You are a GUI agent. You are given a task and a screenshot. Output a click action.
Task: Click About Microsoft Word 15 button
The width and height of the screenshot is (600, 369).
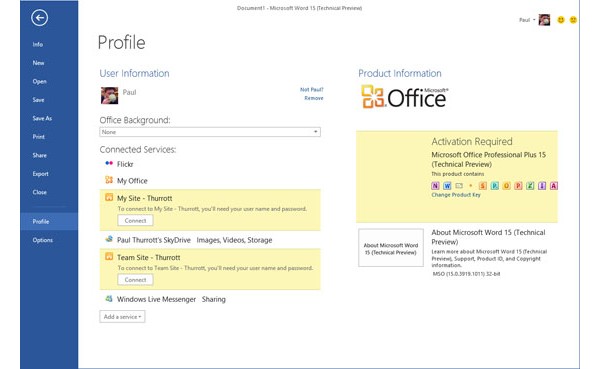click(391, 248)
